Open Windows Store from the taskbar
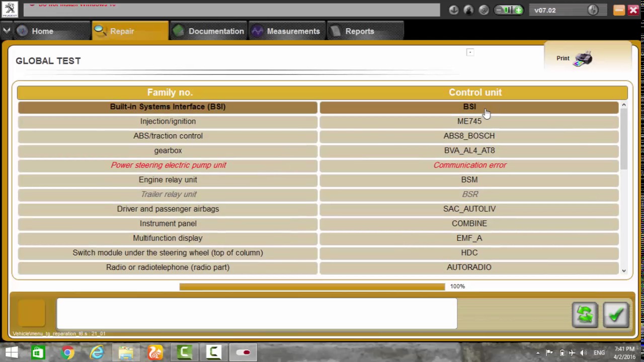This screenshot has width=644, height=362. (x=38, y=352)
